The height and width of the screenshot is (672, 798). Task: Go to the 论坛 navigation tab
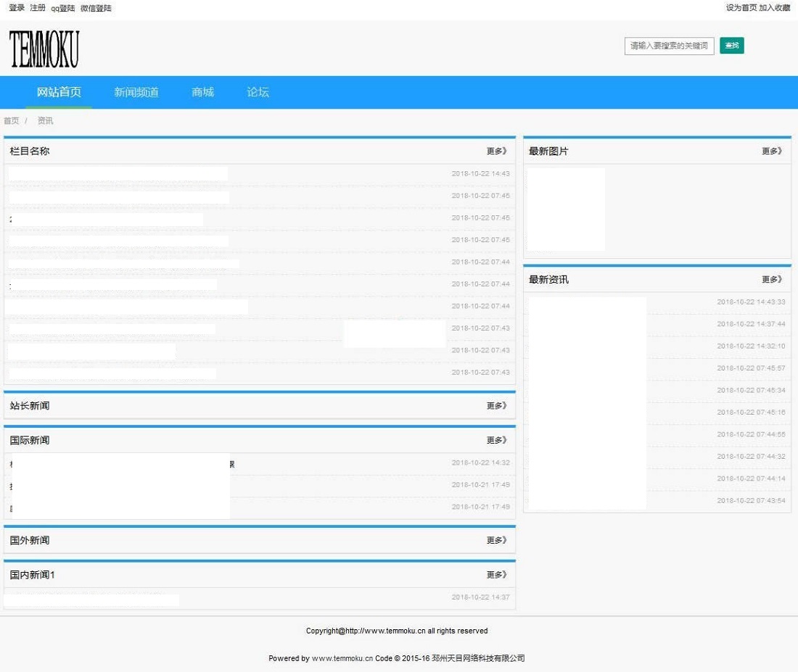258,92
